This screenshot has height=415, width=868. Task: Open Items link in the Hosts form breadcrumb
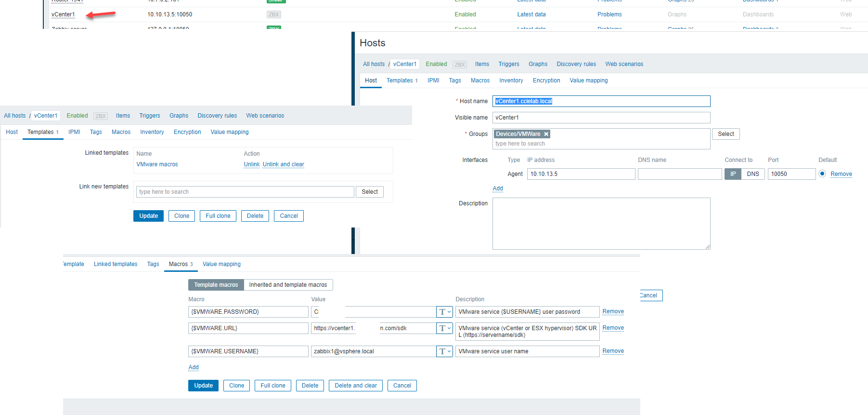[482, 64]
